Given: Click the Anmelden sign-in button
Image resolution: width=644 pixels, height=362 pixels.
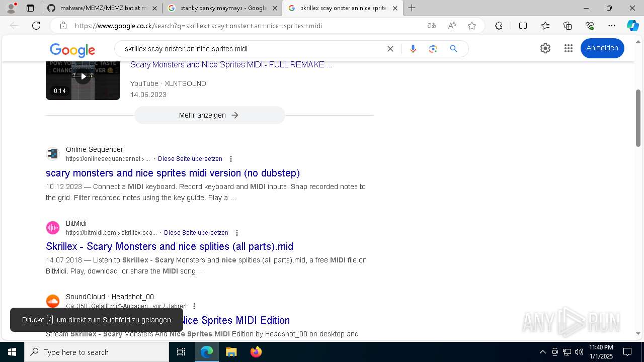Looking at the screenshot, I should click(x=602, y=48).
